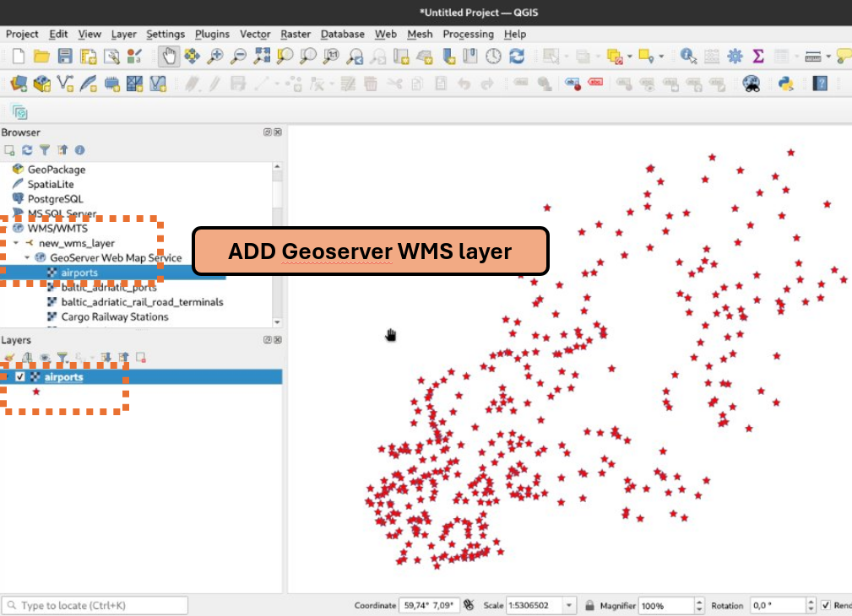Image resolution: width=852 pixels, height=616 pixels.
Task: Save the project with the floppy disk icon
Action: (x=65, y=56)
